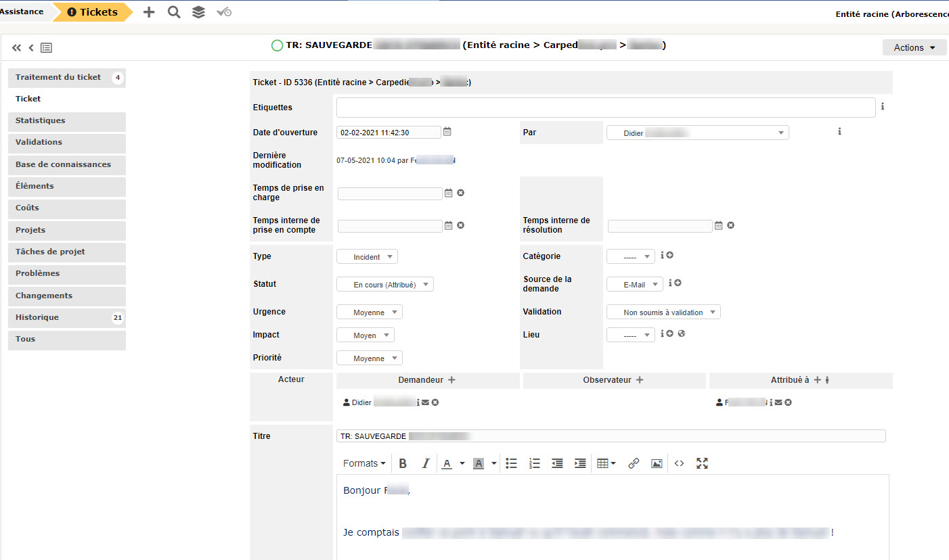949x560 pixels.
Task: Toggle numbered list formatting
Action: pyautogui.click(x=535, y=463)
